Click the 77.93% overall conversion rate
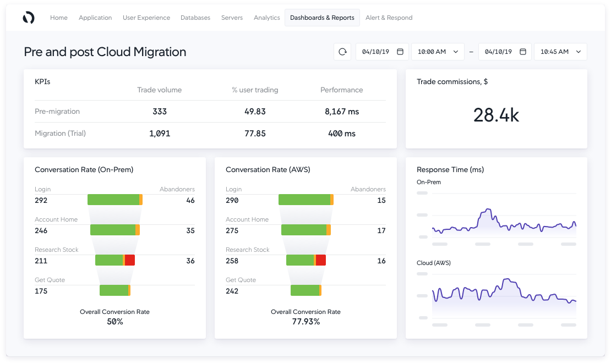The width and height of the screenshot is (611, 364). pyautogui.click(x=306, y=322)
